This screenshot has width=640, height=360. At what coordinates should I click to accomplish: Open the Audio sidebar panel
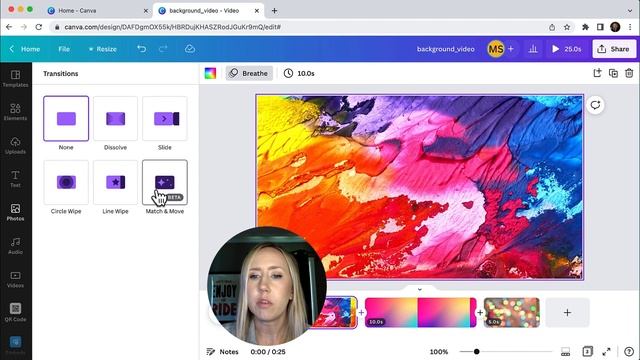pos(16,246)
